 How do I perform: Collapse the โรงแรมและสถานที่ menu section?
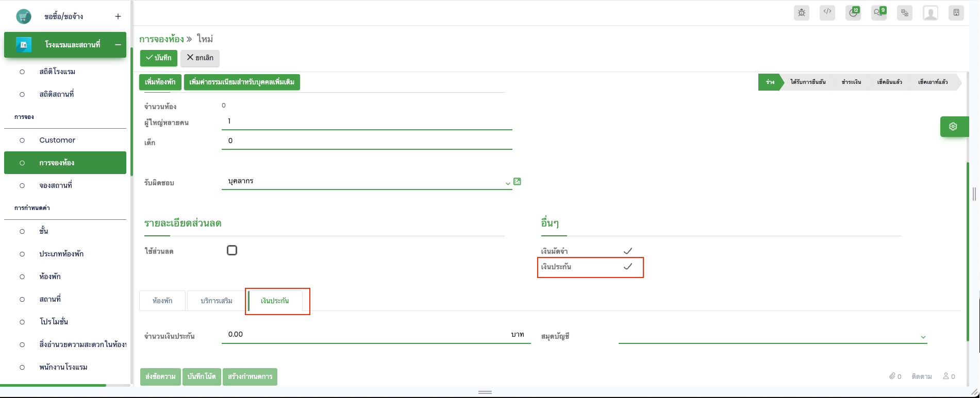(118, 45)
